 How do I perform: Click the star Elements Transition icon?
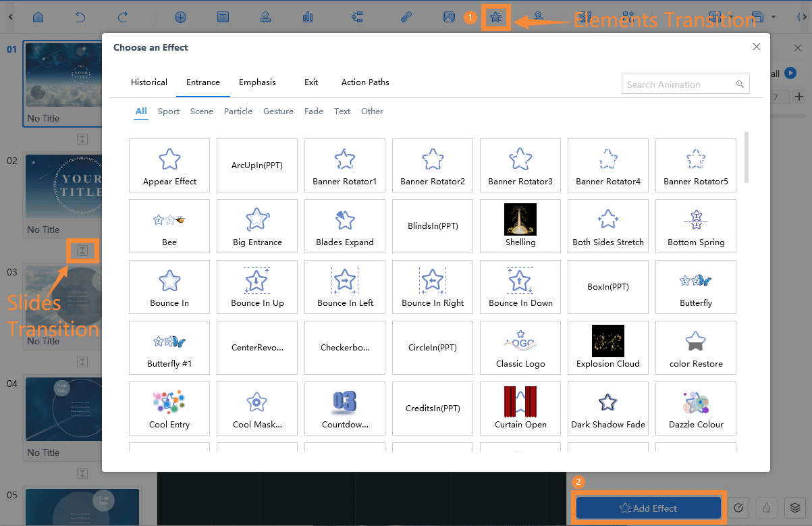[x=496, y=18]
